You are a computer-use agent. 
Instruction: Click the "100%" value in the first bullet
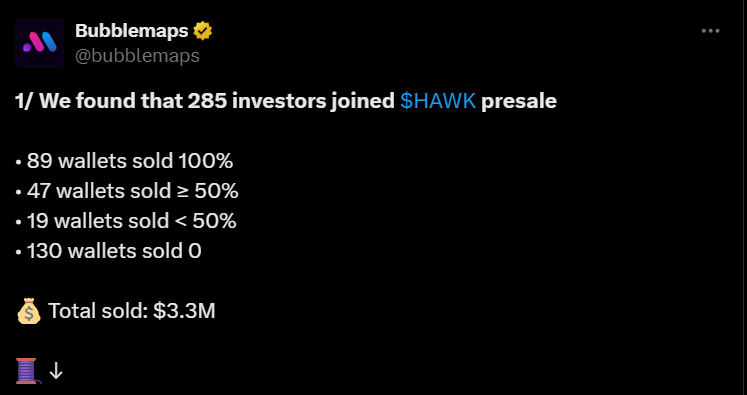pos(206,161)
